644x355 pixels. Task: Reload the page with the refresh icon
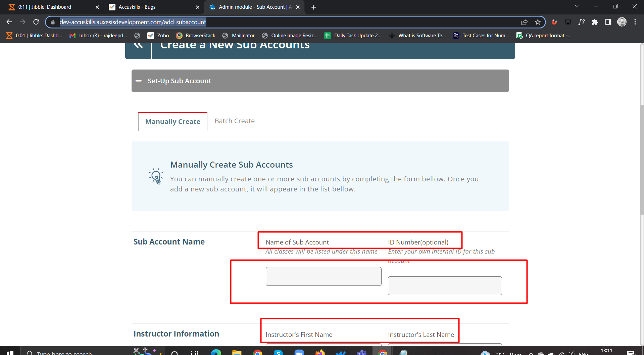point(36,22)
